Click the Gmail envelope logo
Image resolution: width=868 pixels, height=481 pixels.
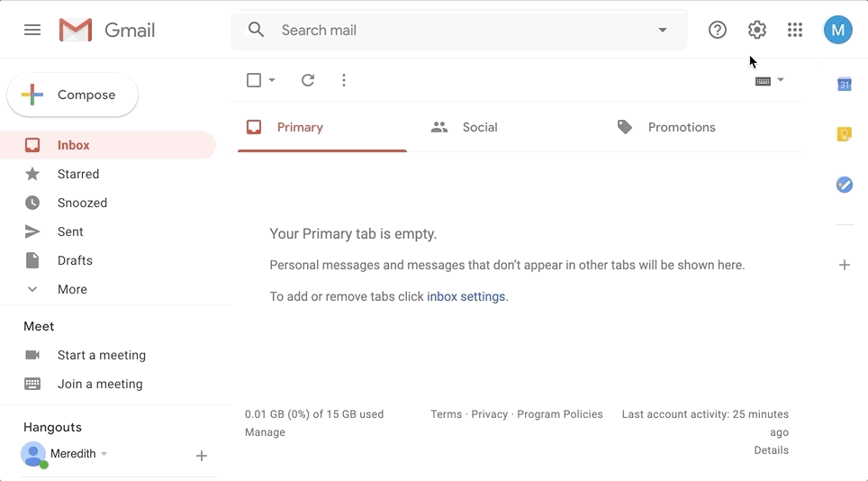(x=76, y=30)
